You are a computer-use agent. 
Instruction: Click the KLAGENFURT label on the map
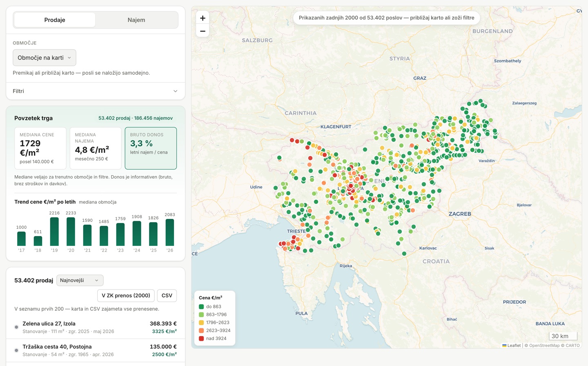pyautogui.click(x=336, y=127)
